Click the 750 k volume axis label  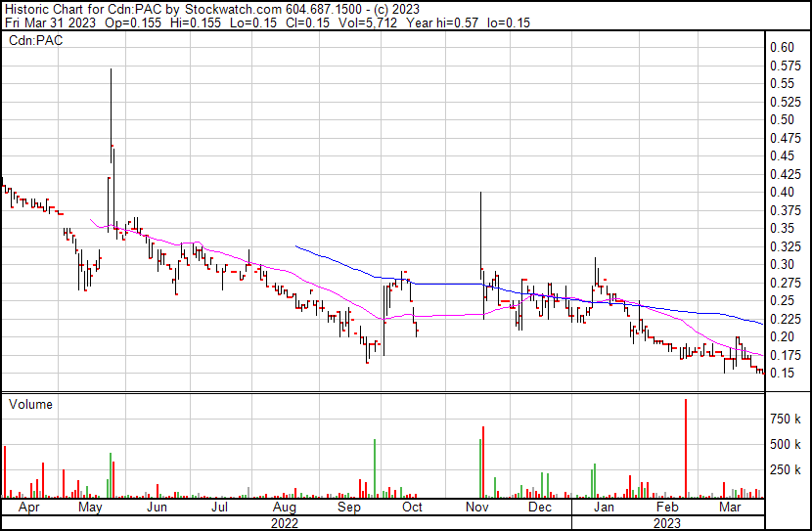[x=786, y=419]
